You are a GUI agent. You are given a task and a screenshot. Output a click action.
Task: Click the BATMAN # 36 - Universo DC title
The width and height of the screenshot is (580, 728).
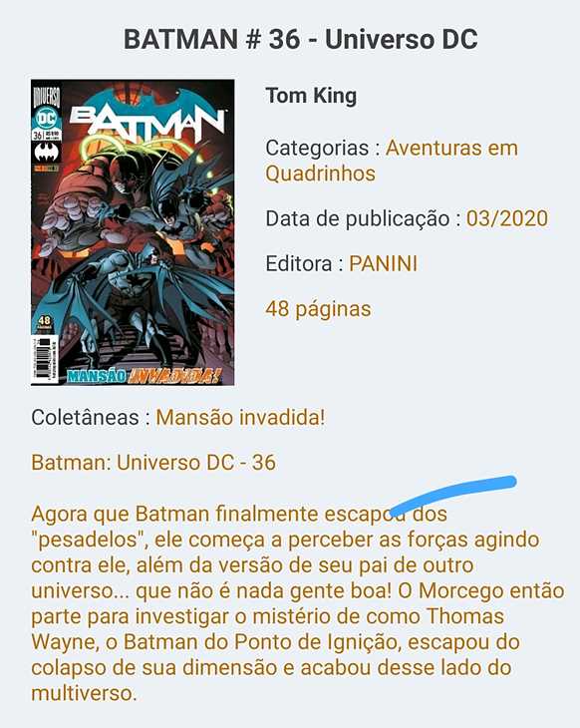pos(301,39)
